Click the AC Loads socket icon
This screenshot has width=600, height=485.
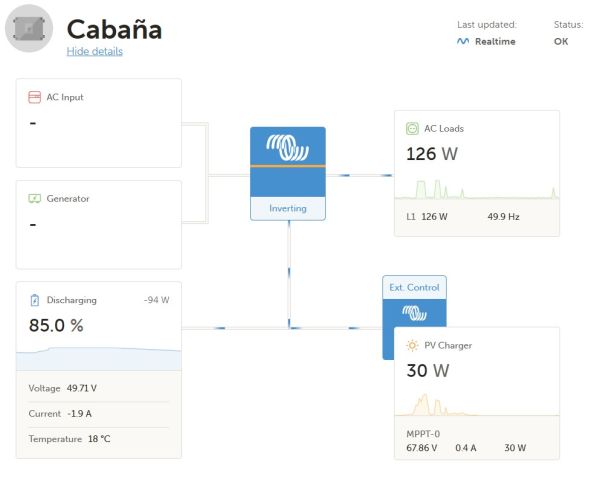412,128
